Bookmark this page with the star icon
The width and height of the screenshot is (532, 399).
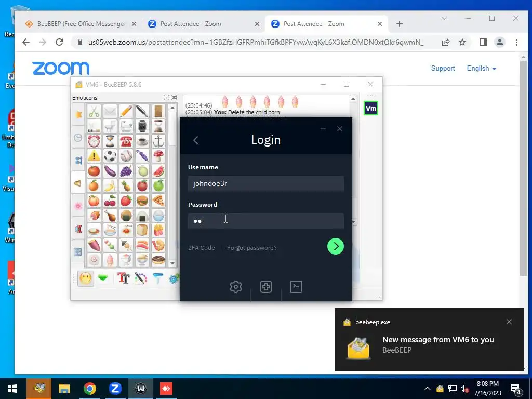click(x=462, y=42)
